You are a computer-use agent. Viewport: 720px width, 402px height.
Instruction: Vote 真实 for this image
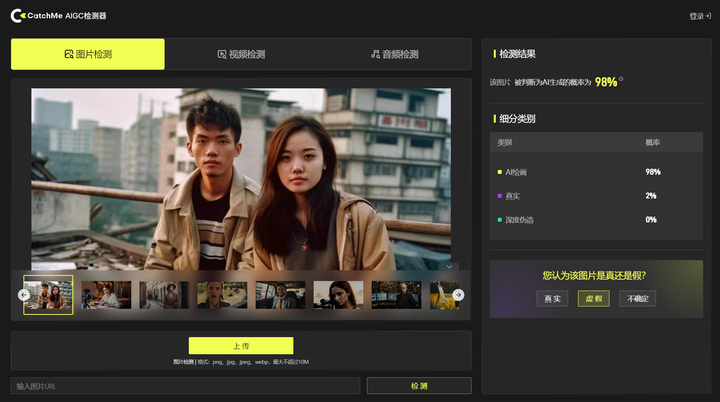[x=552, y=299]
